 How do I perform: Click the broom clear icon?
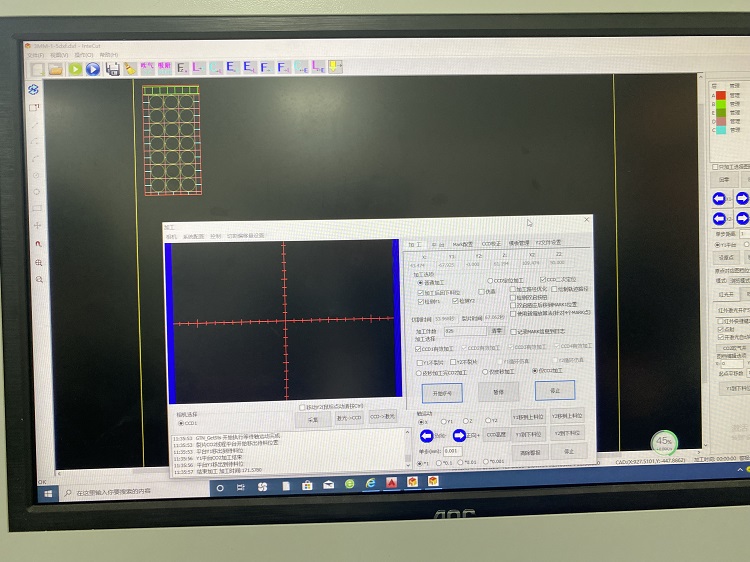click(130, 68)
